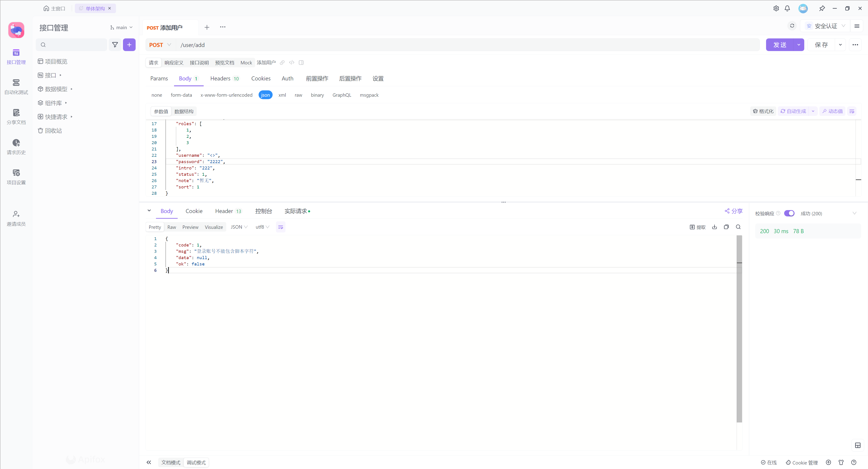
Task: Click the save button
Action: (x=821, y=45)
